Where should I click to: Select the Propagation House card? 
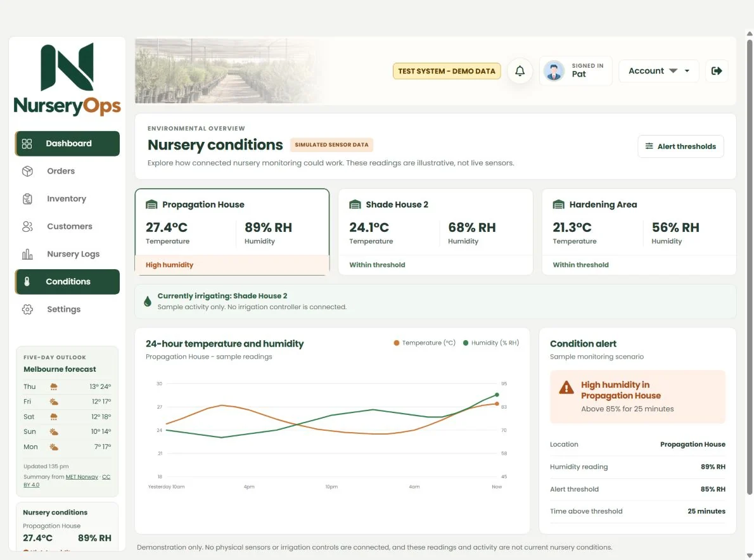(x=233, y=232)
